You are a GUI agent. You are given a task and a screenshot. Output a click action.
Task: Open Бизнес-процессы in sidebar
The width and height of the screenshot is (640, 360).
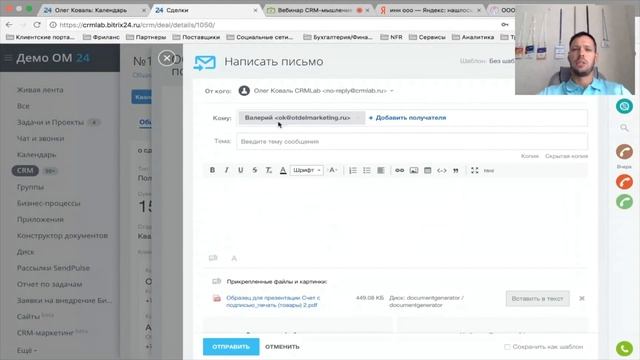(49, 203)
